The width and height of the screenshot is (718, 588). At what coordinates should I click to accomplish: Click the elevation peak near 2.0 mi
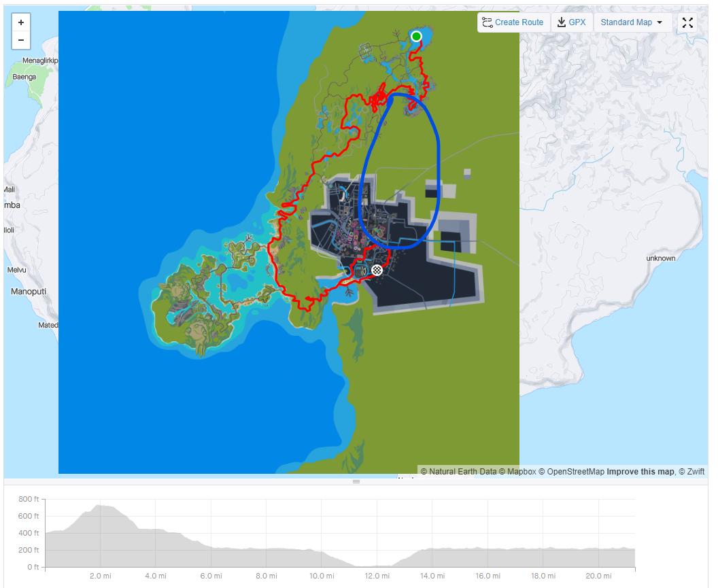[x=101, y=506]
